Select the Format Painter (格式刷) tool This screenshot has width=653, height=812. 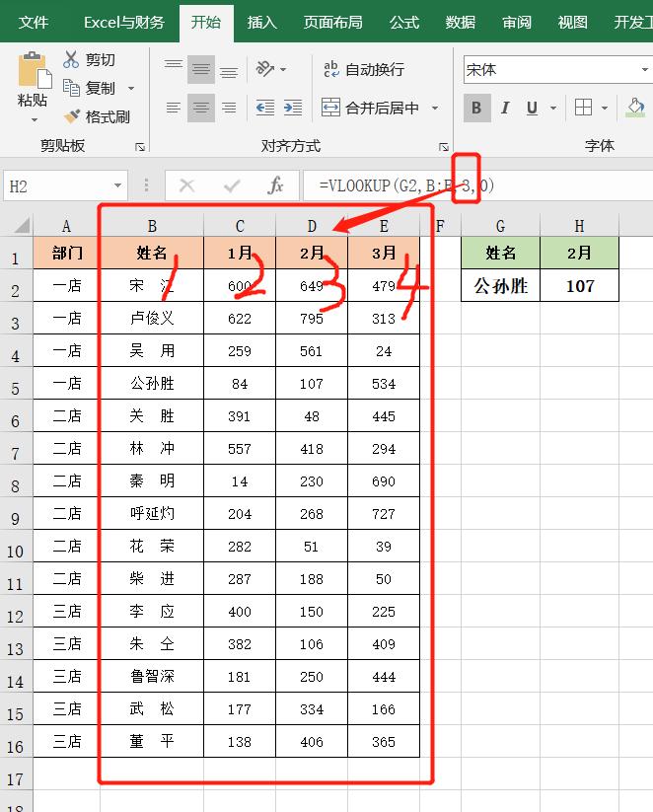point(97,116)
